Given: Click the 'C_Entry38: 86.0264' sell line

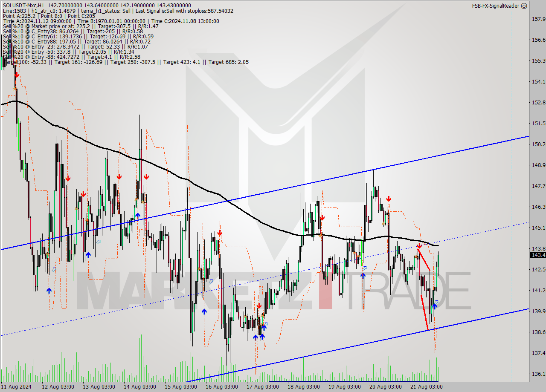Looking at the screenshot, I should tap(73, 31).
